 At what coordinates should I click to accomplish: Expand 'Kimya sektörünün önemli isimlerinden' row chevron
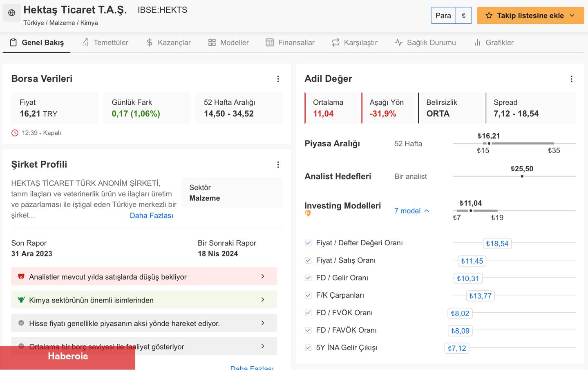coord(263,300)
